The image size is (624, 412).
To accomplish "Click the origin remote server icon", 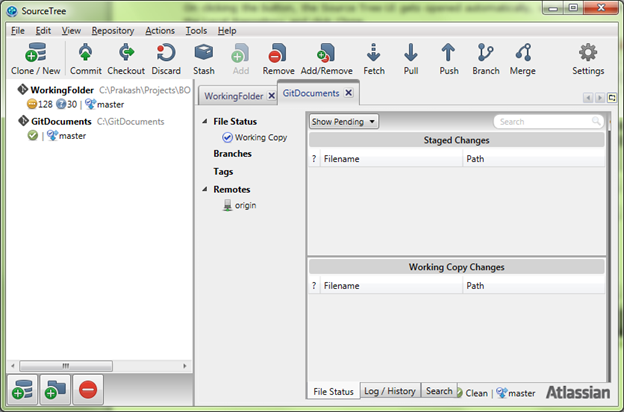I will 227,205.
